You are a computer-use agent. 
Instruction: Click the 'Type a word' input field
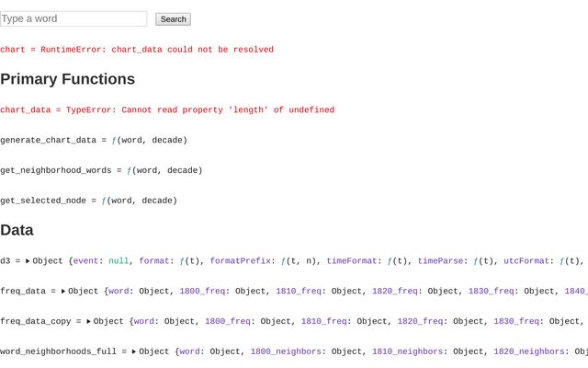[x=73, y=18]
